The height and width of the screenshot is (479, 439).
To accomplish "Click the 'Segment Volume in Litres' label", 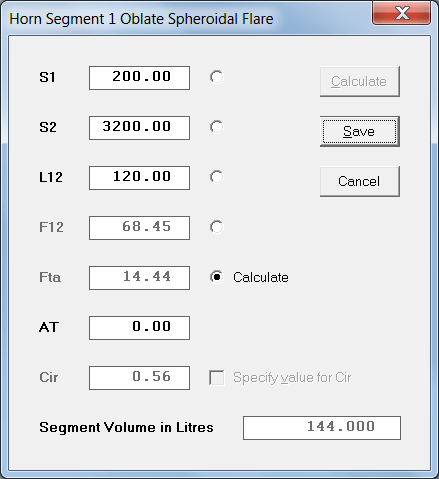I will (x=126, y=427).
